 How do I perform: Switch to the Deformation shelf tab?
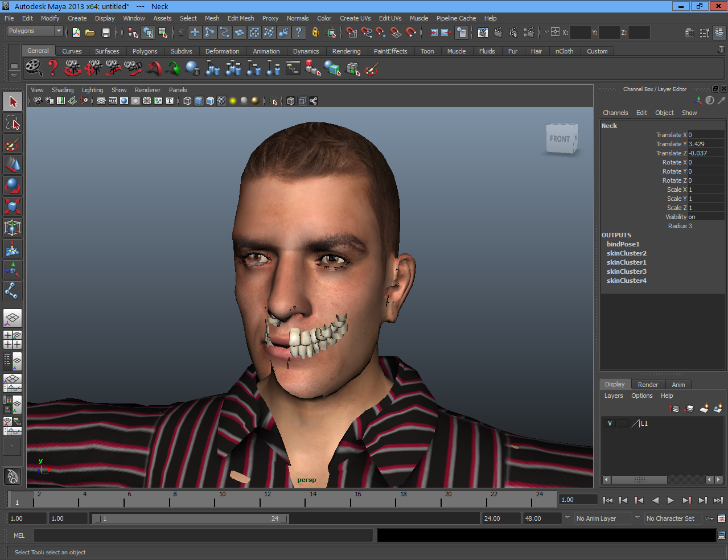[222, 51]
